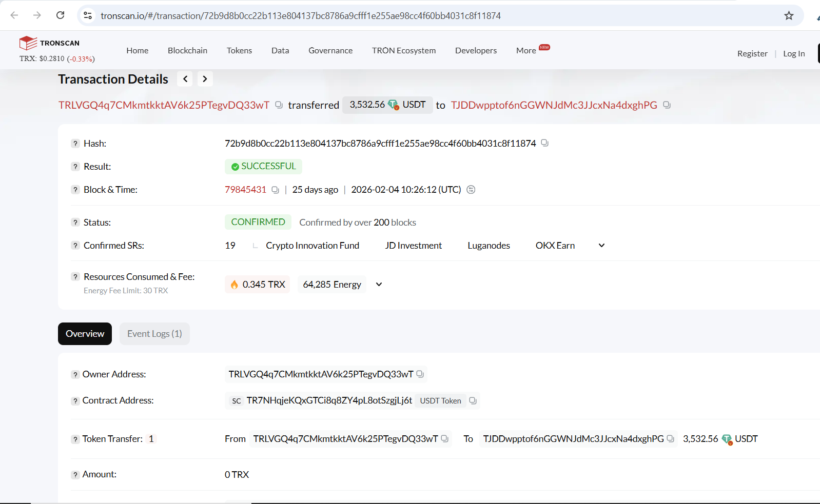This screenshot has width=820, height=504.
Task: Click help icon beside Amount label
Action: 75,475
